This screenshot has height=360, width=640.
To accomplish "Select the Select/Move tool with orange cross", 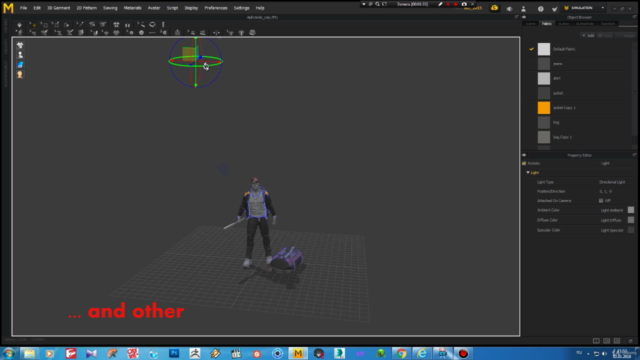I will click(33, 25).
